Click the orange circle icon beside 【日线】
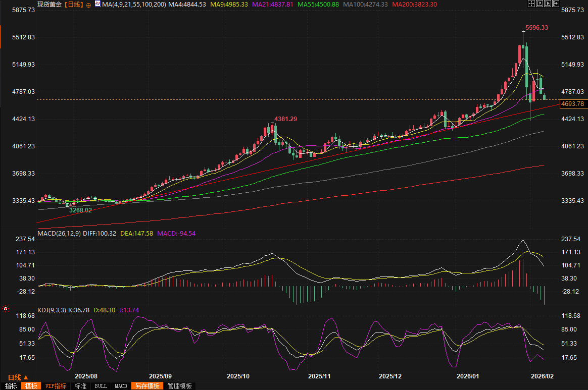Image resolution: width=588 pixels, height=390 pixels. [x=89, y=5]
